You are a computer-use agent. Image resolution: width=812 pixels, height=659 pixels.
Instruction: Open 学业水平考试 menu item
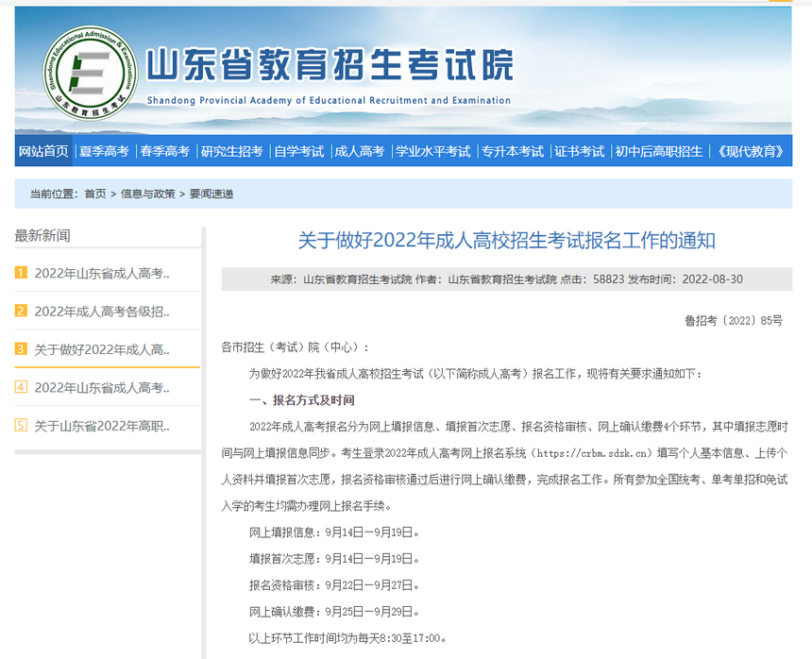pos(433,151)
